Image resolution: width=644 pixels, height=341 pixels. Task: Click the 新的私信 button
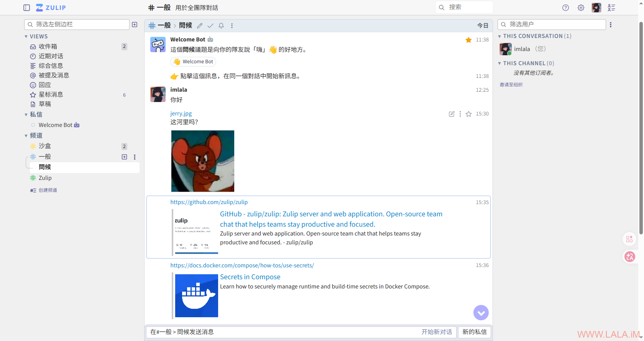pyautogui.click(x=474, y=332)
